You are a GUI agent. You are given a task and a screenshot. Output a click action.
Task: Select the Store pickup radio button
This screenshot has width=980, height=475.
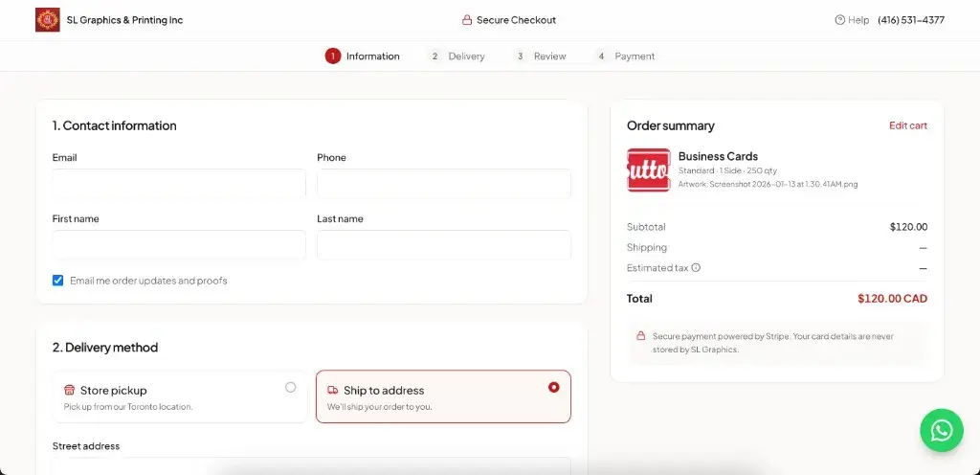tap(290, 388)
